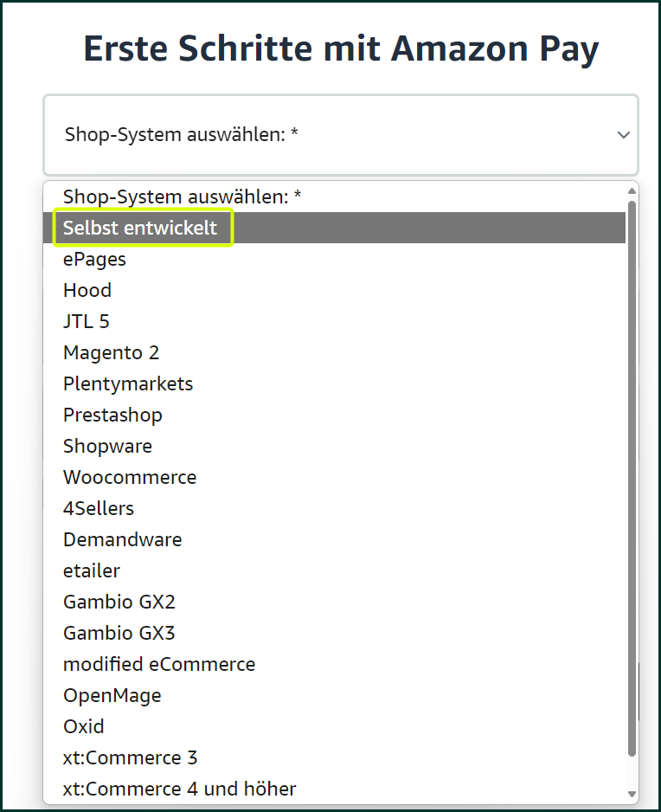This screenshot has width=661, height=812.
Task: Select Prestashop entry
Action: pos(334,415)
